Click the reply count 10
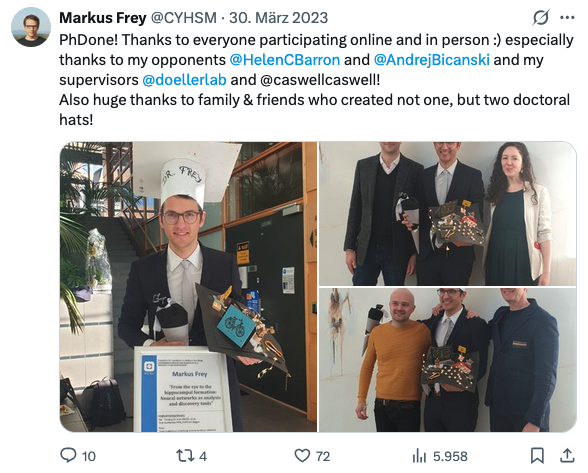The image size is (588, 473). [88, 456]
